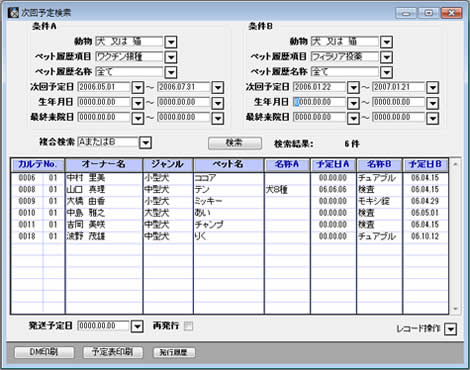Open the 動物 dropdown in 条件A
Viewport: 470px width, 370px height.
[x=171, y=42]
